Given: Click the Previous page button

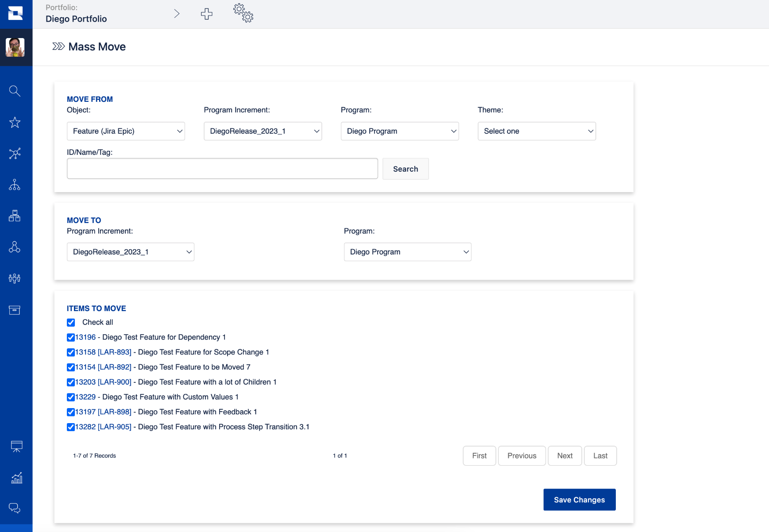Looking at the screenshot, I should [x=522, y=456].
